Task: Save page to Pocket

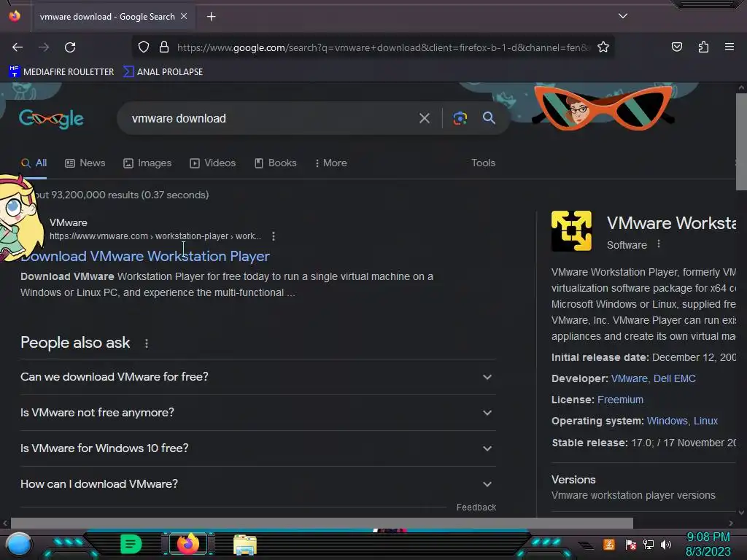Action: pyautogui.click(x=677, y=47)
